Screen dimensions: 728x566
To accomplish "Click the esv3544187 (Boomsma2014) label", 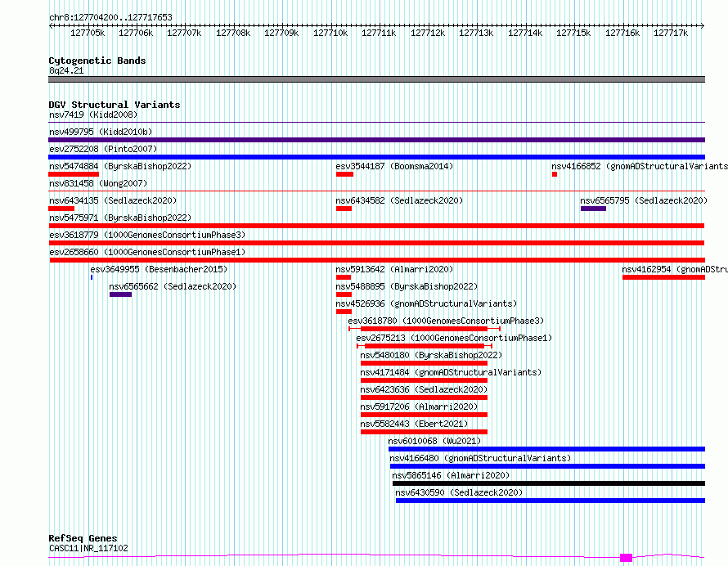I will [x=394, y=166].
